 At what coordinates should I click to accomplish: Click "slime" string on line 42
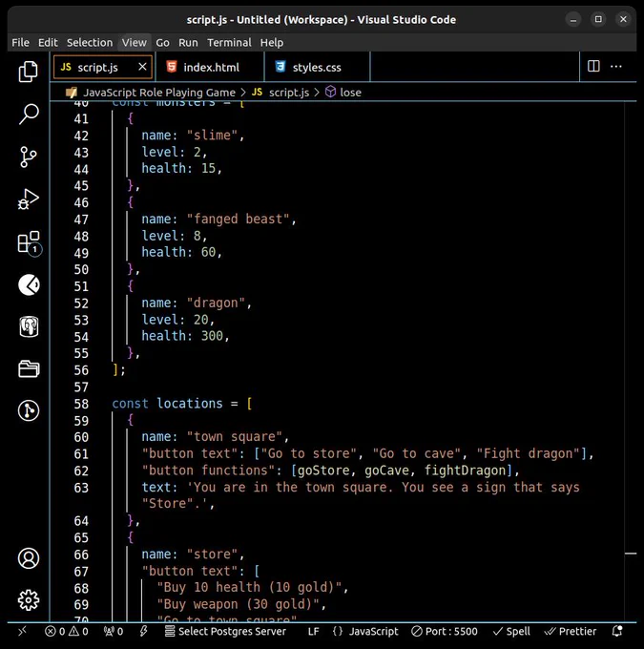point(213,136)
